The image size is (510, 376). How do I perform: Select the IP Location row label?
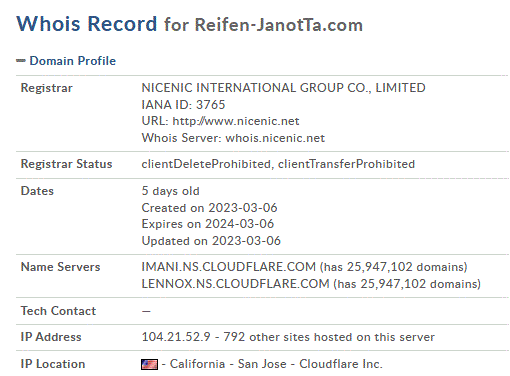click(x=53, y=364)
